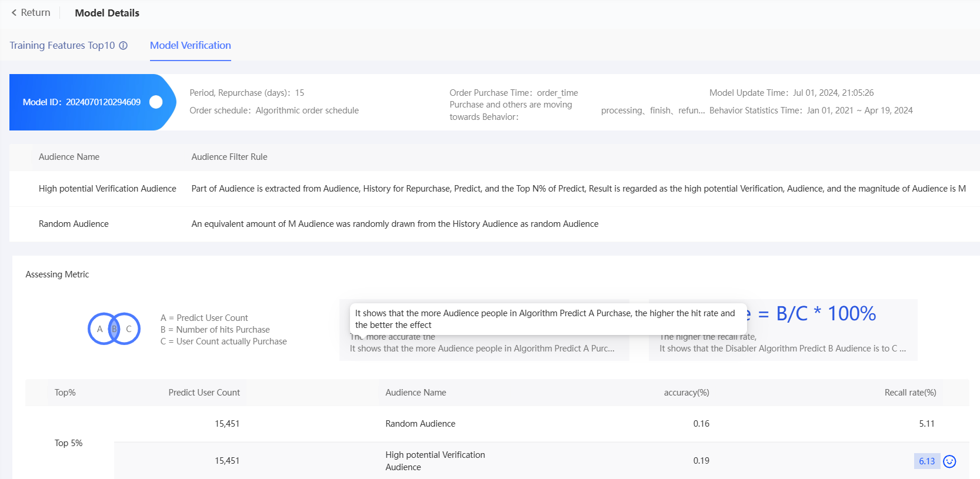The width and height of the screenshot is (980, 479).
Task: Switch to Training Features Top10 tab
Action: (x=62, y=46)
